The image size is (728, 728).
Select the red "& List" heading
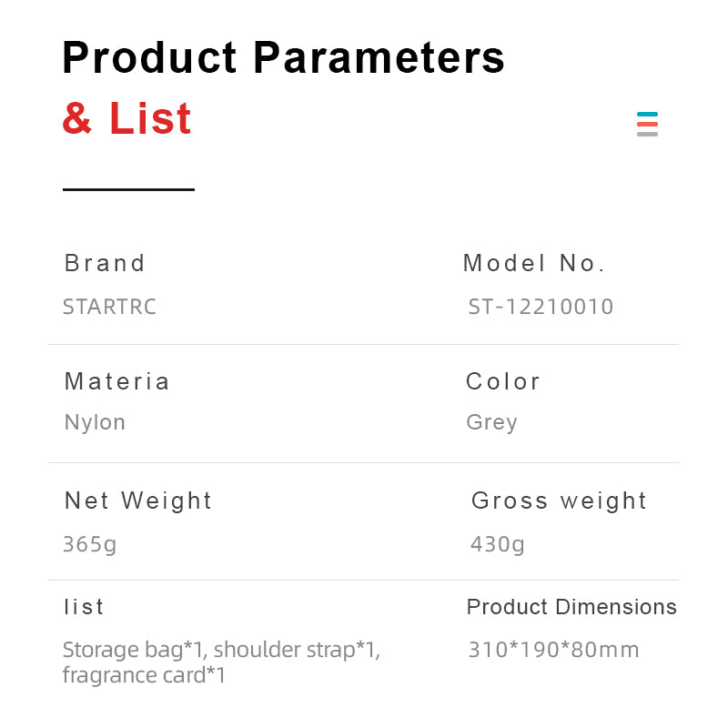tap(127, 118)
